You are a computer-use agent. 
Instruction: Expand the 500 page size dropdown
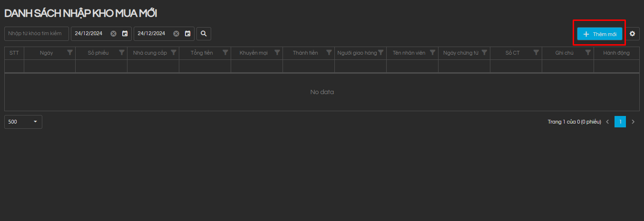23,122
